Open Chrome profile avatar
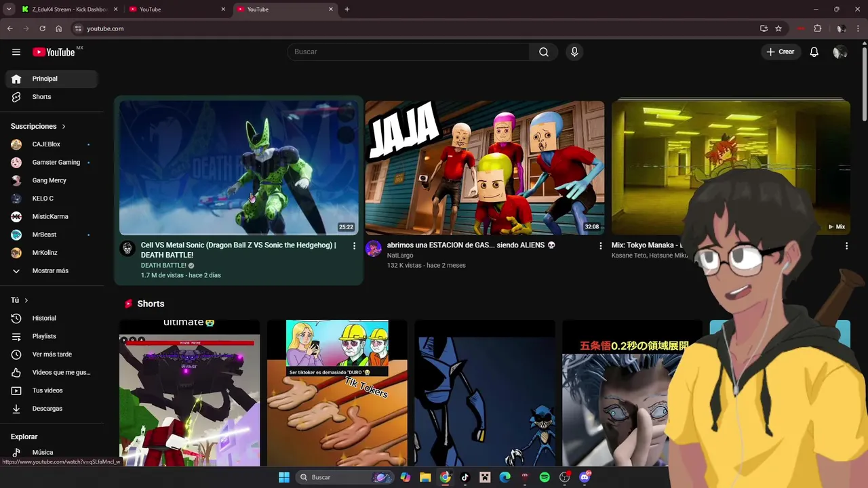The width and height of the screenshot is (868, 488). point(840,28)
